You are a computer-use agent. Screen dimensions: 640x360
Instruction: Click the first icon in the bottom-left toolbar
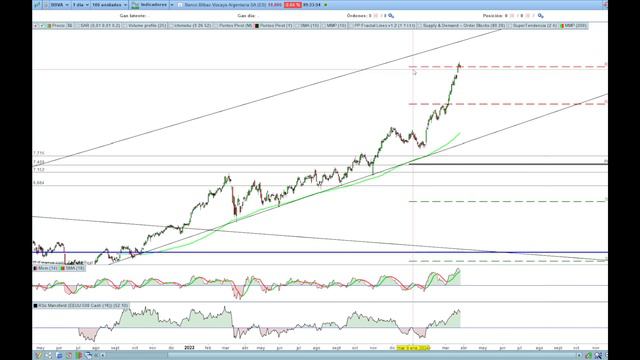(38, 356)
